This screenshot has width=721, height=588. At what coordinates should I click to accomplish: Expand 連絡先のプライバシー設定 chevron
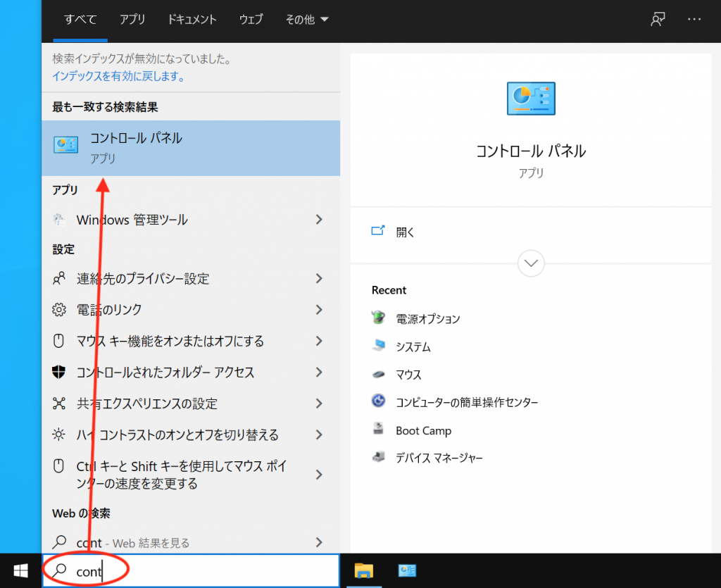319,279
